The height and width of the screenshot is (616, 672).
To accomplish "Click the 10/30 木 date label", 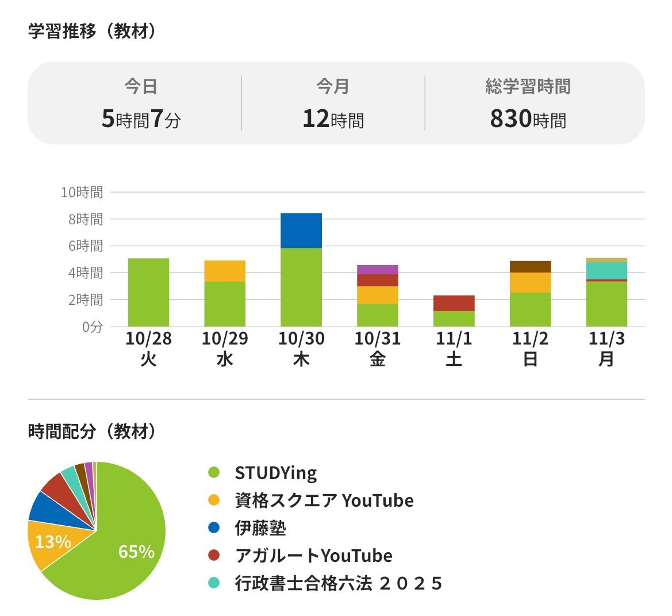I will (301, 349).
